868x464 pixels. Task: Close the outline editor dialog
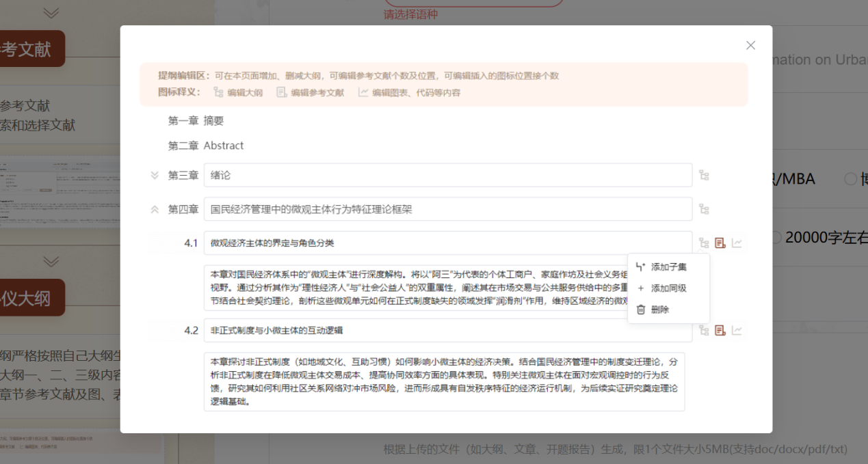click(750, 45)
